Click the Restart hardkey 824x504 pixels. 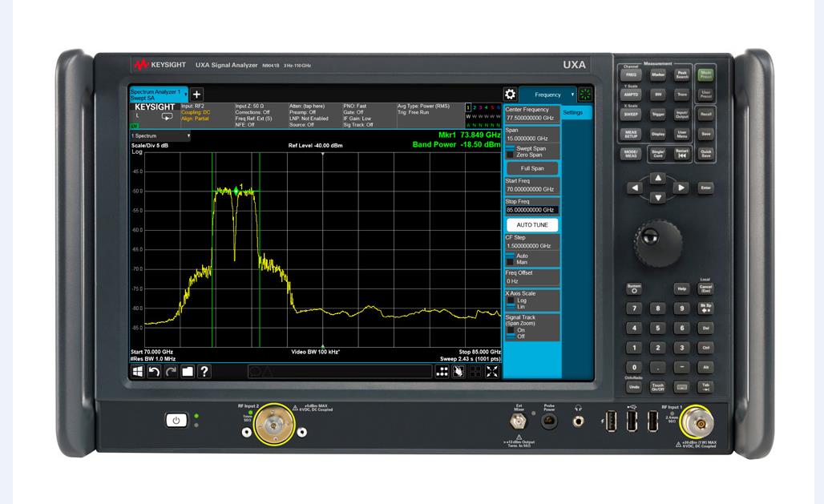(x=681, y=154)
